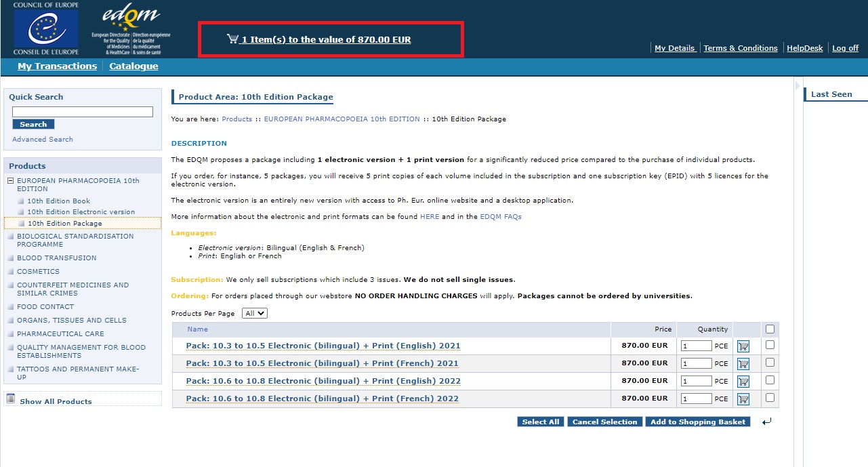Open Pack 10.6 to 10.8 Print (French) 2022
Viewport: 868px width, 467px height.
323,399
